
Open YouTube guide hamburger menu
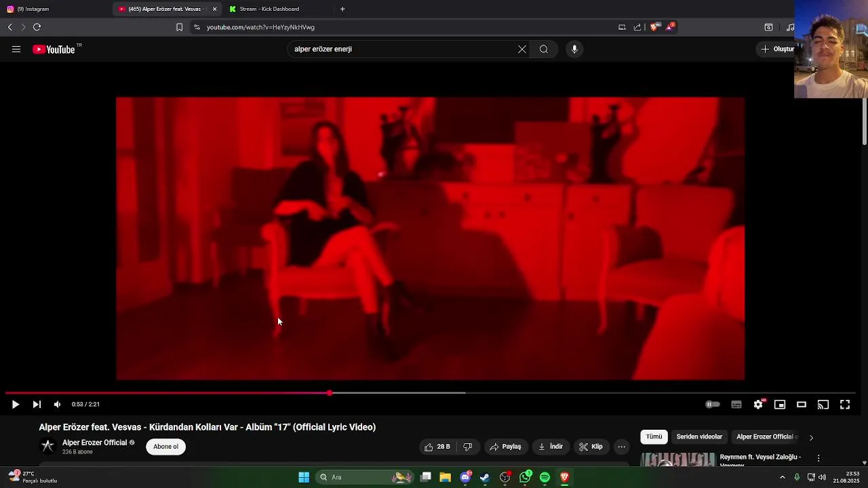(16, 49)
